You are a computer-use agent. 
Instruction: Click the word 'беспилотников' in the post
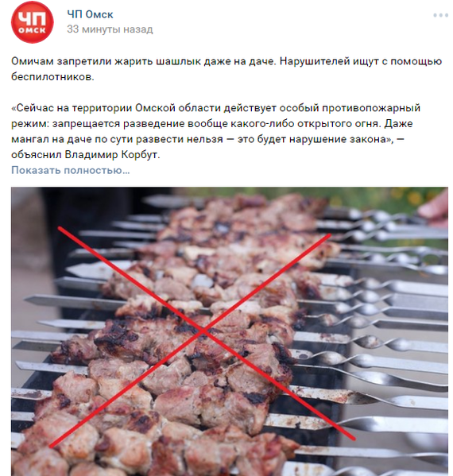coord(52,77)
